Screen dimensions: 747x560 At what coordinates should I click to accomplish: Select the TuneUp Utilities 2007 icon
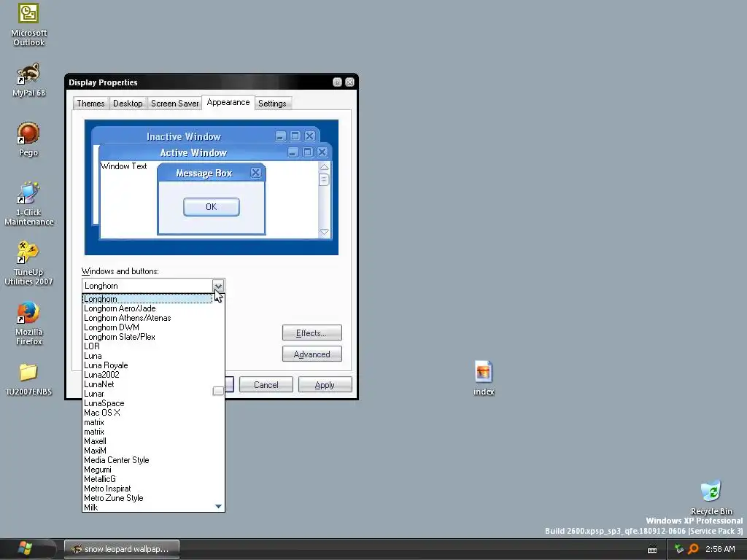(x=28, y=263)
